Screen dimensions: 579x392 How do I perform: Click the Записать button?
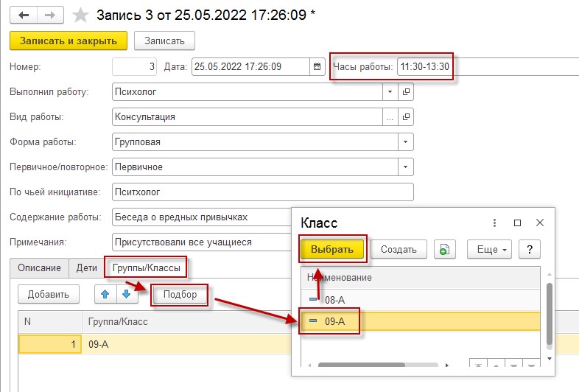tap(164, 41)
